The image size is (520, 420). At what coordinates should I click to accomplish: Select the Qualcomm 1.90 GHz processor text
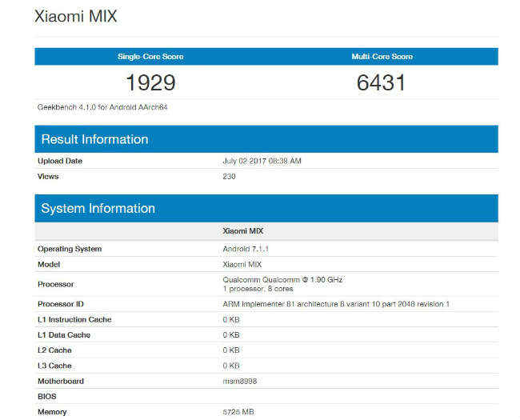coord(282,280)
